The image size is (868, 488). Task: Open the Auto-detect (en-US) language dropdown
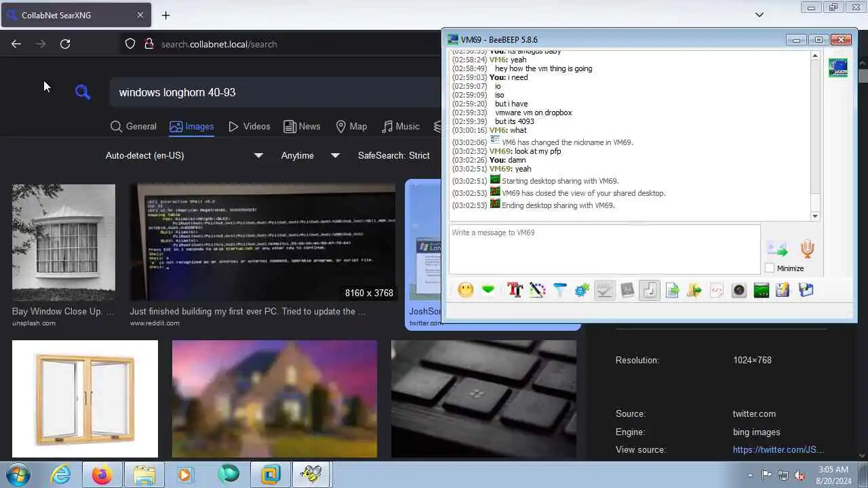(x=184, y=155)
